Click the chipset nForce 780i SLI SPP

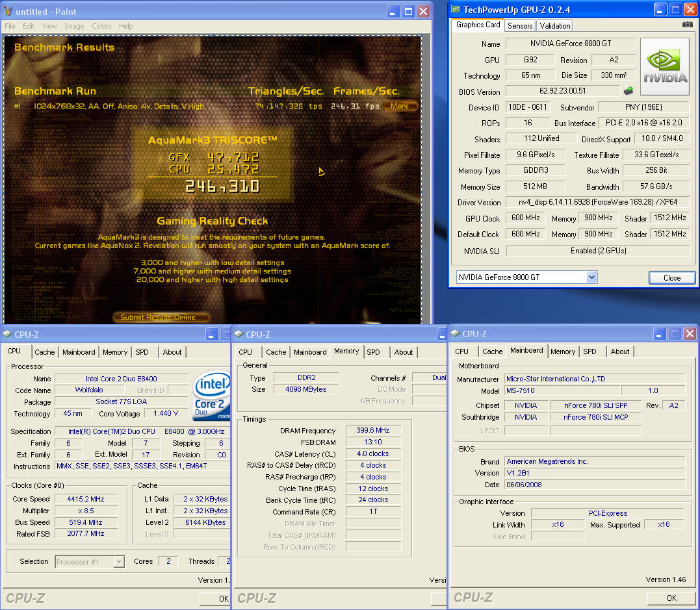(x=595, y=405)
